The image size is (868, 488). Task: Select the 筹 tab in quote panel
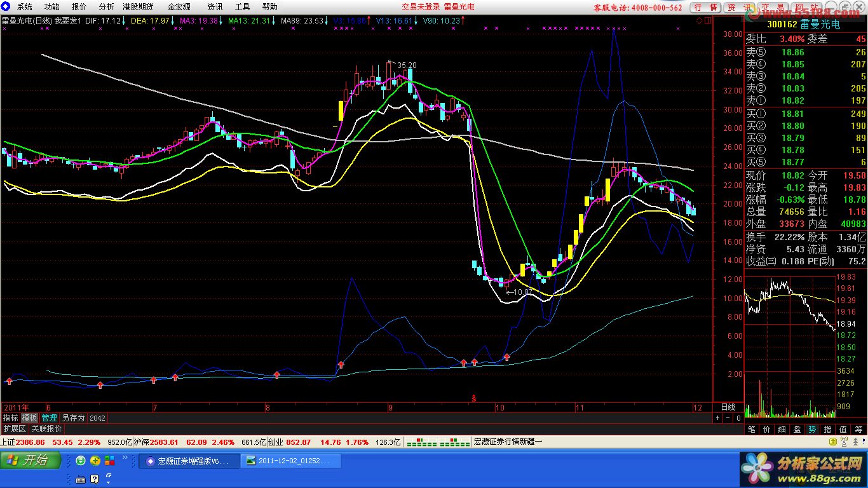pos(858,430)
